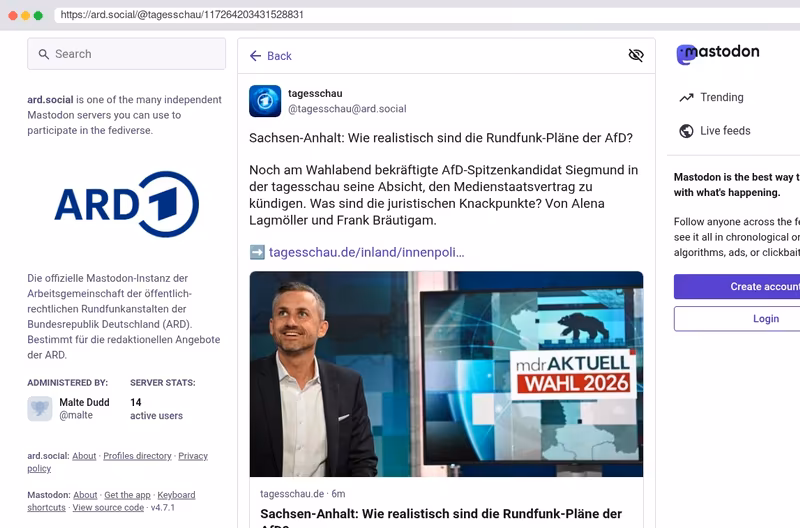Click the search magnifier icon
This screenshot has width=800, height=528.
44,54
